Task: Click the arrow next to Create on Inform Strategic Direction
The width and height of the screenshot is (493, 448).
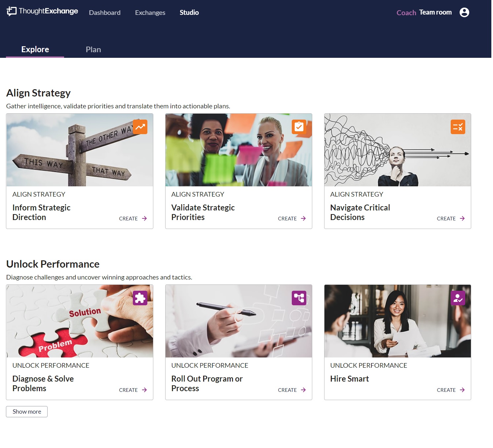Action: (x=144, y=218)
